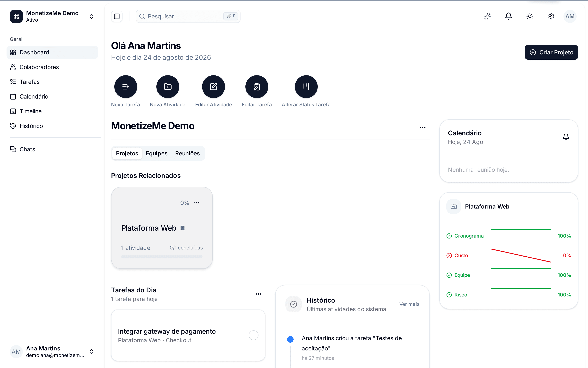588x368 pixels.
Task: Go to Tarefas in the sidebar
Action: 52,82
